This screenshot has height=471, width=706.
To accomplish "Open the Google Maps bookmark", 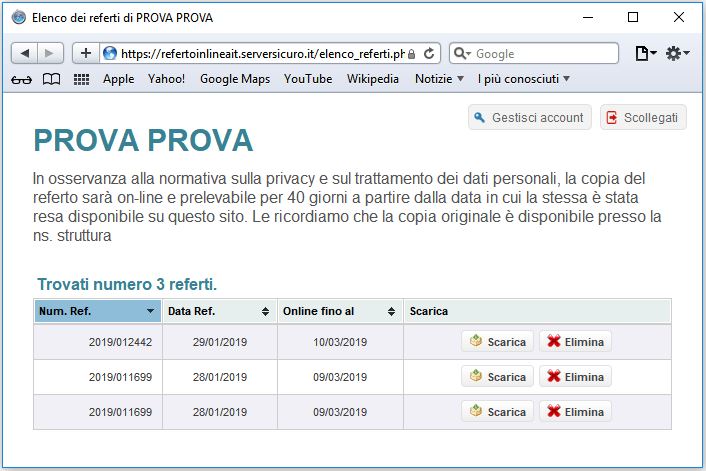I will tap(235, 79).
